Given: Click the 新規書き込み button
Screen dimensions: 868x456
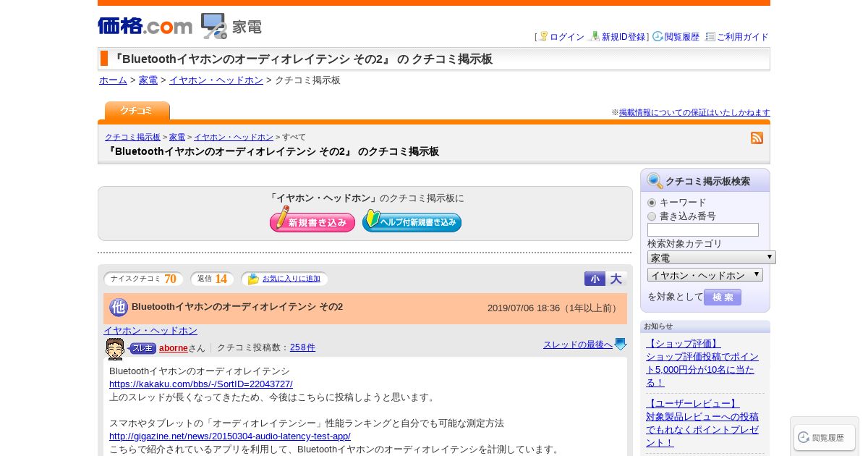Looking at the screenshot, I should tap(312, 221).
